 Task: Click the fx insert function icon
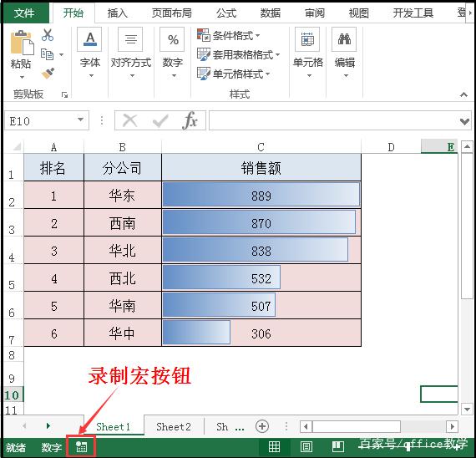[x=190, y=120]
